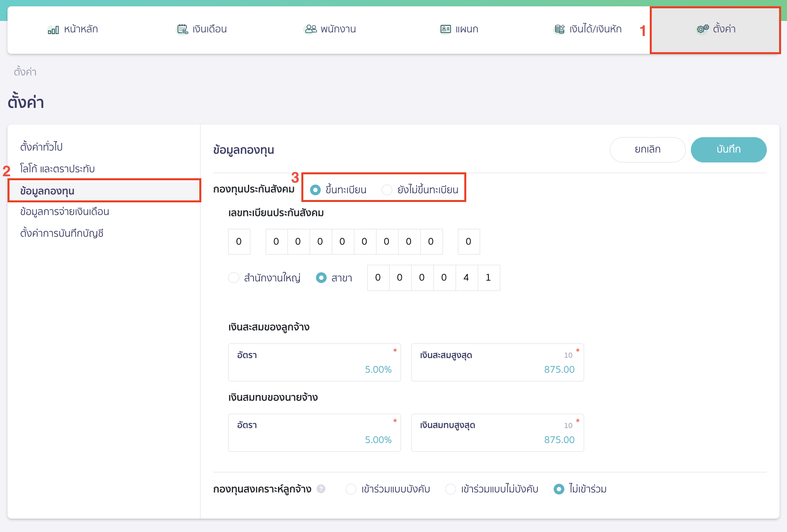Click help icon beside กองทุนสงเคราะห์ลูกจ้าง
787x532 pixels.
point(321,489)
